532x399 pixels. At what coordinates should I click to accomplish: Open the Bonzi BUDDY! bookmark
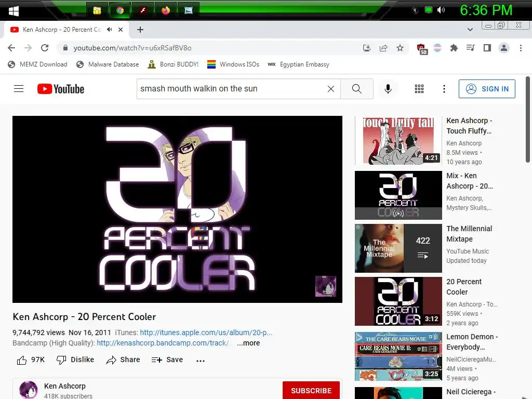point(173,64)
